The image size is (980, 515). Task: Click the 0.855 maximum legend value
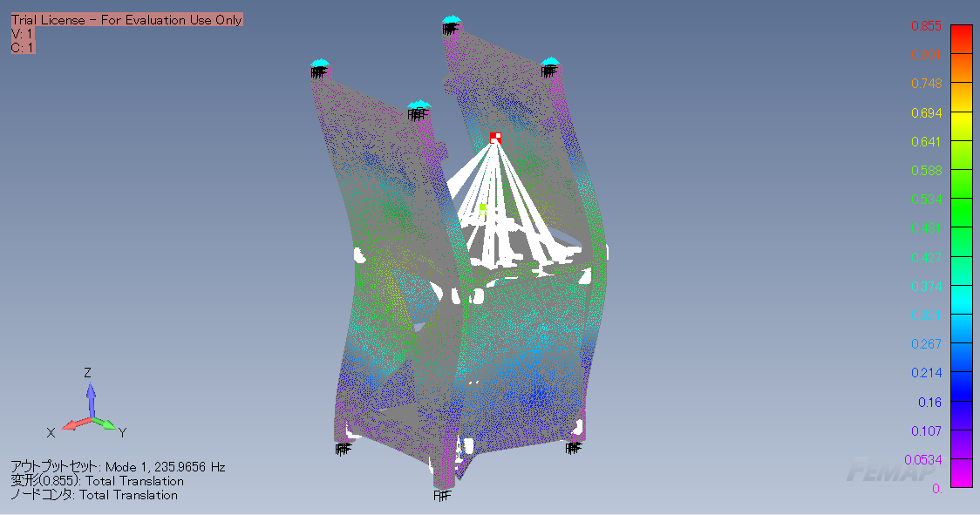[x=926, y=26]
